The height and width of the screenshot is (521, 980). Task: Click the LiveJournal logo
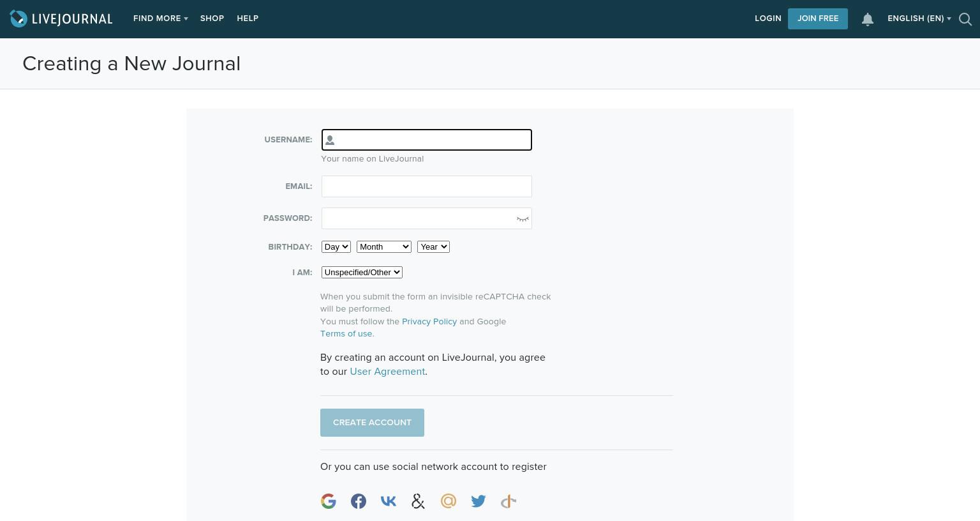coord(61,19)
